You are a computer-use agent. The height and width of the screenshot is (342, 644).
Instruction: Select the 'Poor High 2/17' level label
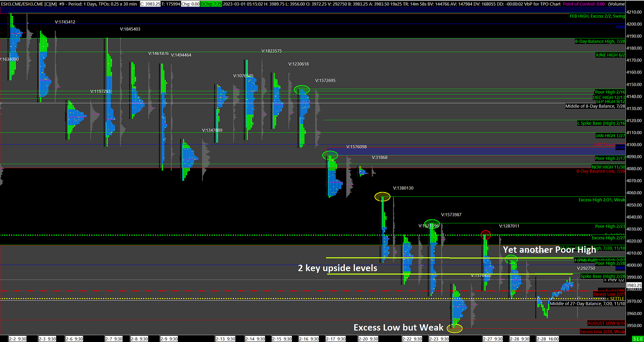point(610,158)
